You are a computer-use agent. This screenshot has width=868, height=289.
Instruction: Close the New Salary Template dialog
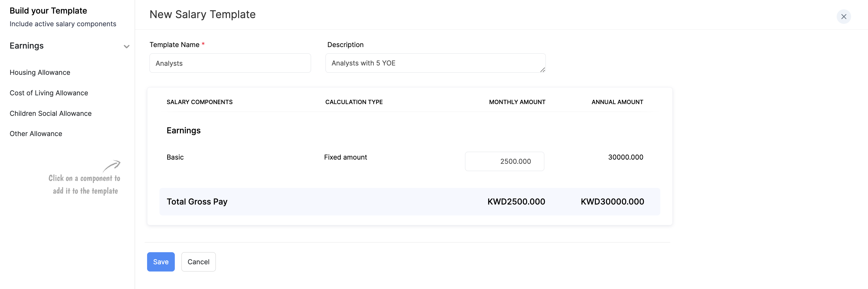click(x=844, y=17)
